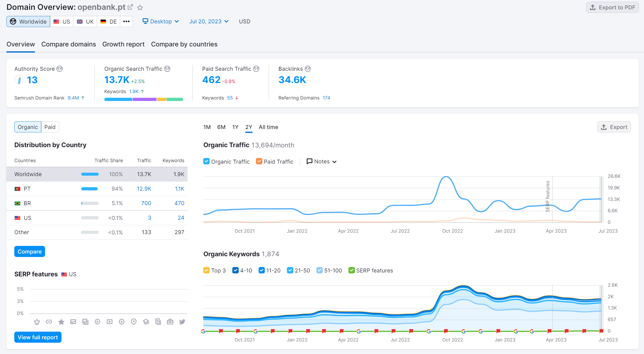Open openbank.pt via external link icon
The image size is (644, 354).
pyautogui.click(x=130, y=7)
